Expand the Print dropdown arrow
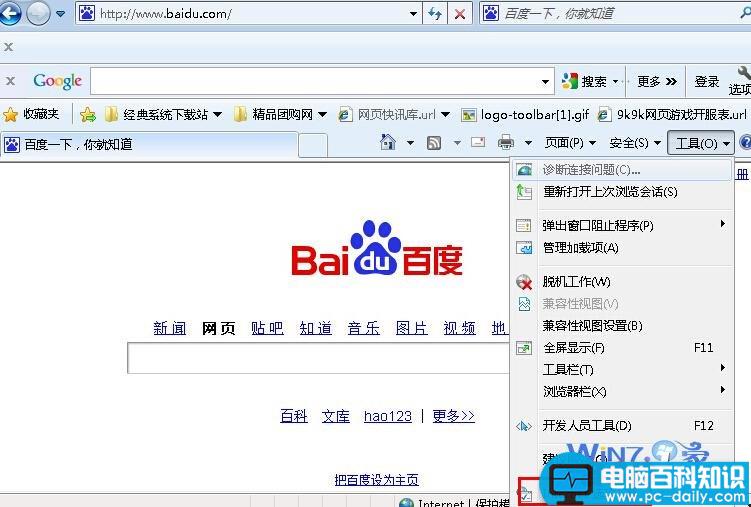The image size is (751, 507). pos(528,143)
